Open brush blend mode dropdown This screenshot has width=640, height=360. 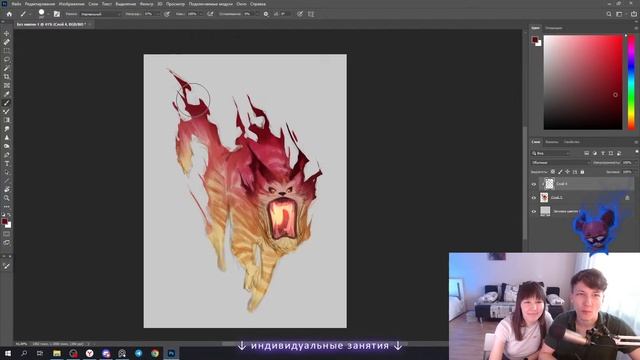(x=100, y=14)
